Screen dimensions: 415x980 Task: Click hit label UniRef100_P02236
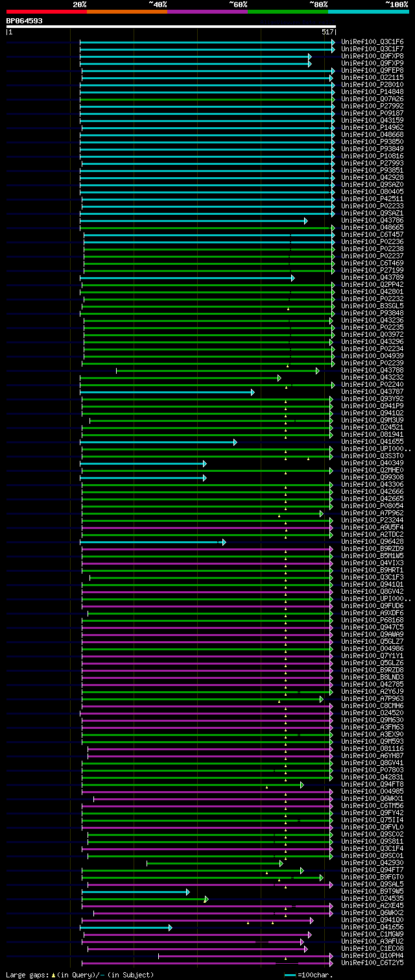tap(372, 242)
